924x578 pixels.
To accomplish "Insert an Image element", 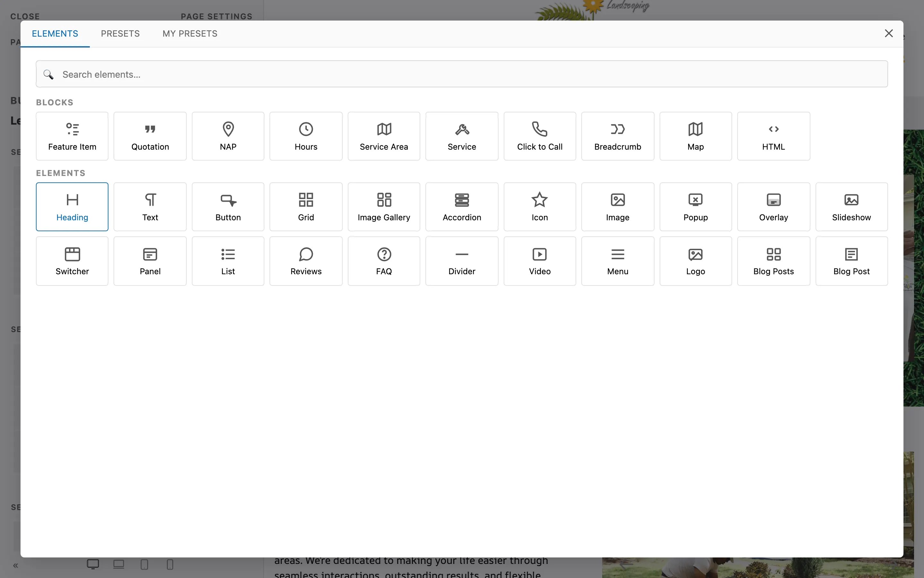I will click(618, 207).
